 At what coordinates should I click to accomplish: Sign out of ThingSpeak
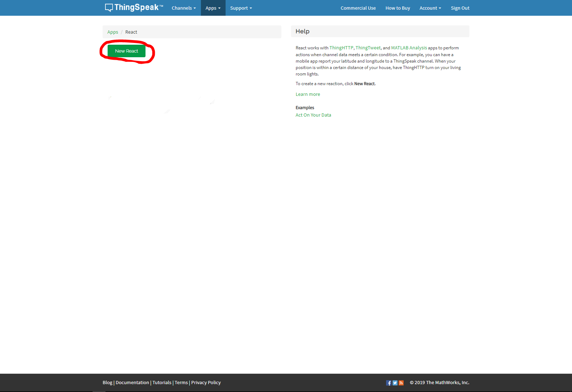click(460, 8)
